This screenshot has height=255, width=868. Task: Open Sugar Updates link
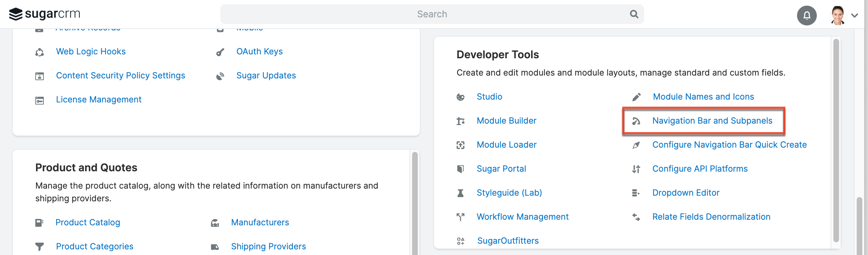(x=266, y=76)
